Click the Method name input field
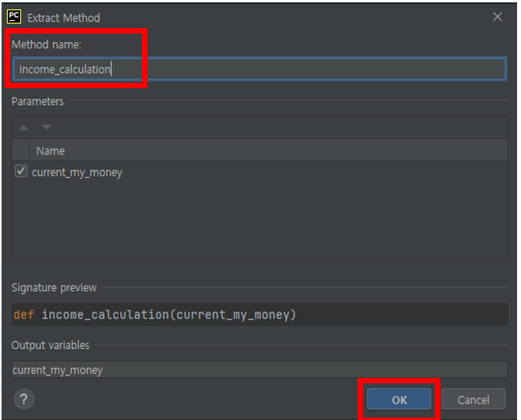The width and height of the screenshot is (521, 420). click(x=259, y=69)
